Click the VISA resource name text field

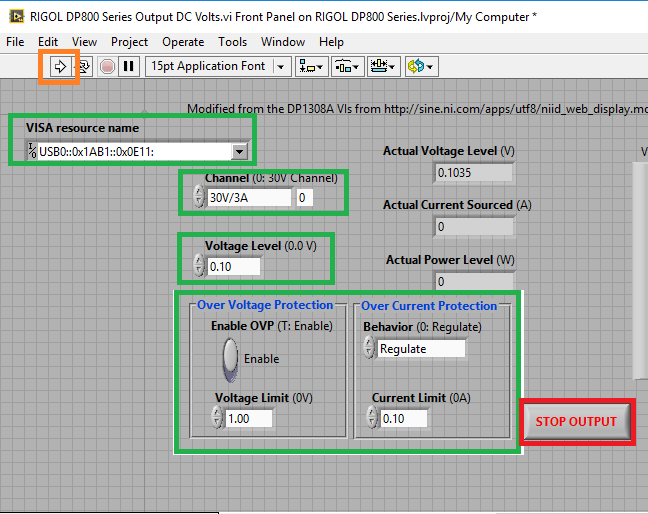coord(135,152)
